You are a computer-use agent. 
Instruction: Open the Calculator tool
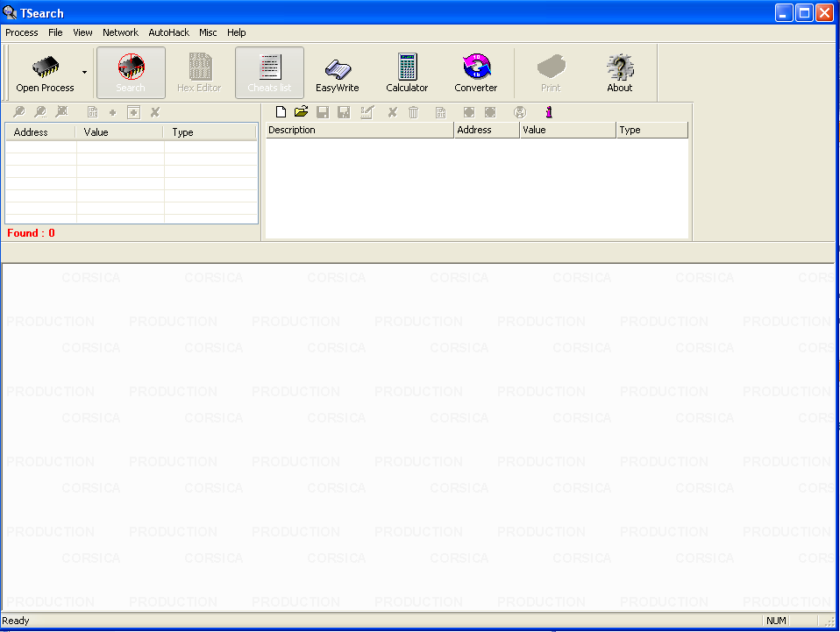coord(407,72)
